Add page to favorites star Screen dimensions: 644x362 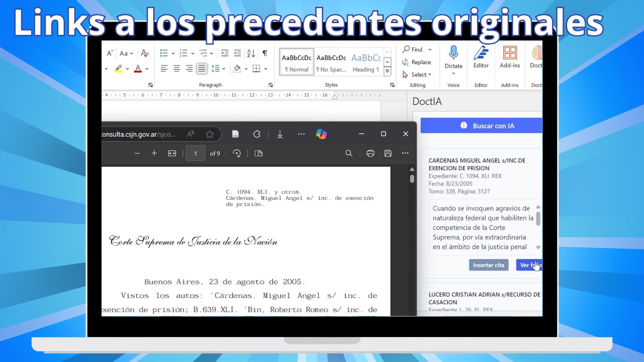210,134
